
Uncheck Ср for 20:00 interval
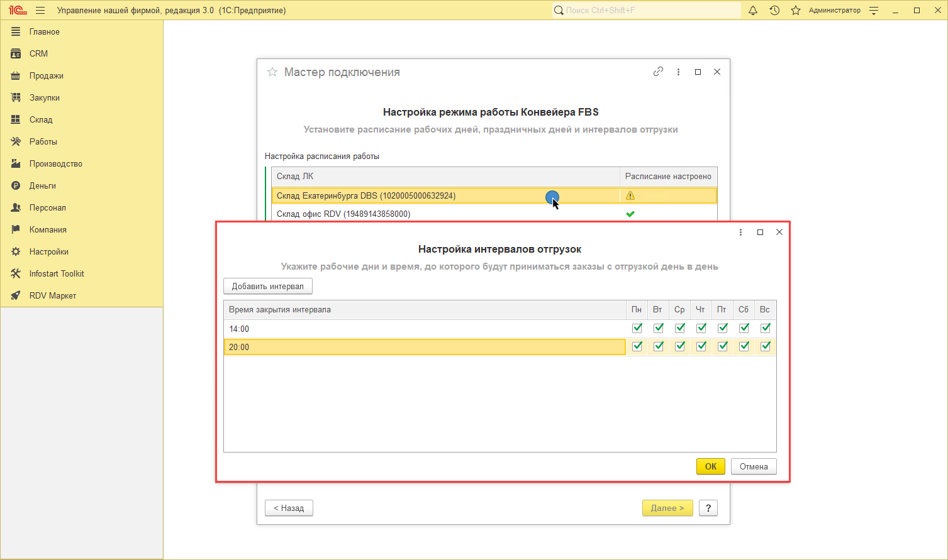click(680, 346)
